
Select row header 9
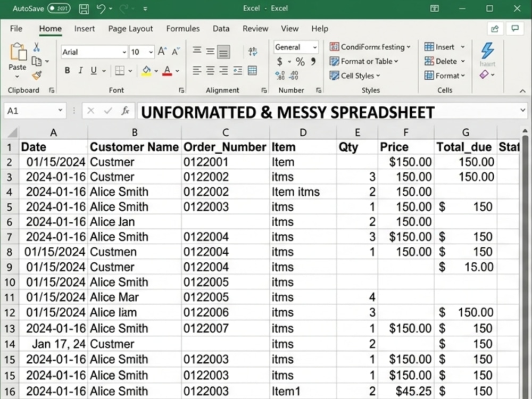(10, 268)
